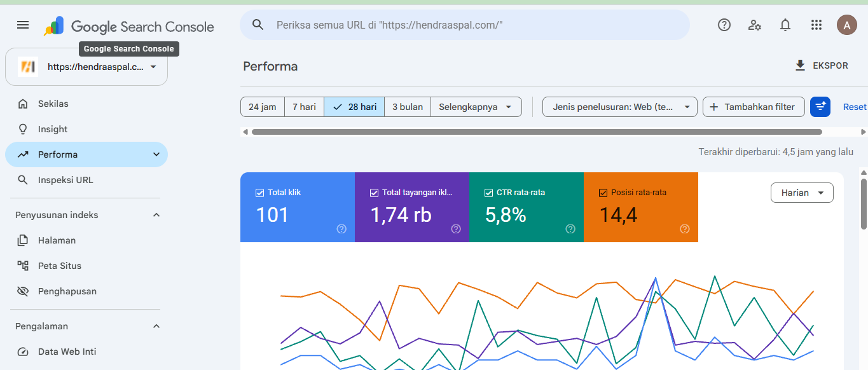Open the Harian granularity dropdown
This screenshot has height=370, width=868.
[802, 193]
